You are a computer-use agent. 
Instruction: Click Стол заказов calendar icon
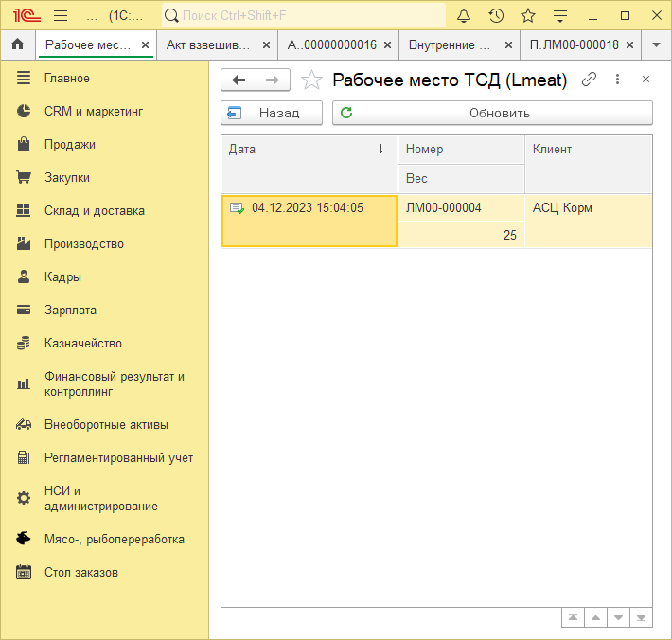click(24, 572)
